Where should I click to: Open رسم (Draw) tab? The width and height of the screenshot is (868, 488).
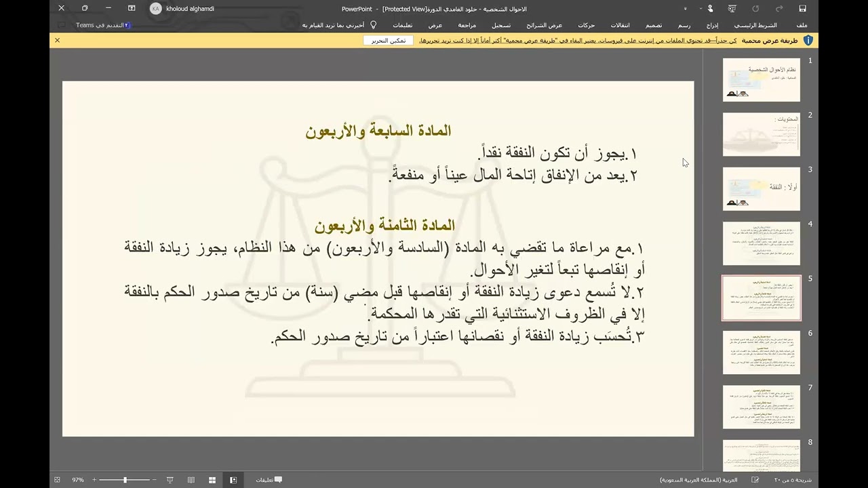[x=684, y=25]
